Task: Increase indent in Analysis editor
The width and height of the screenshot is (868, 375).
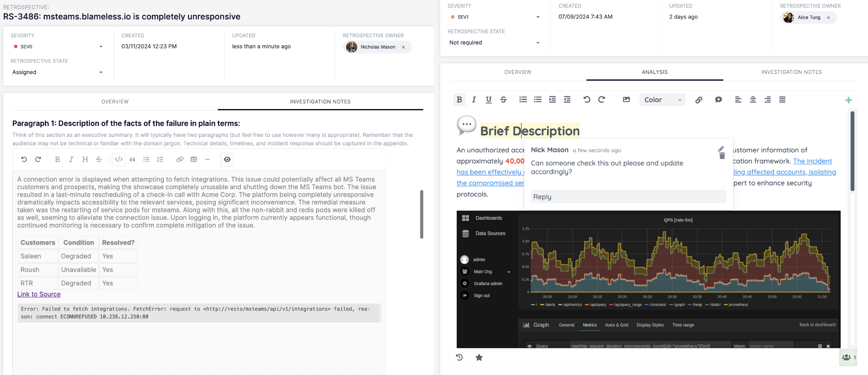Action: 552,100
